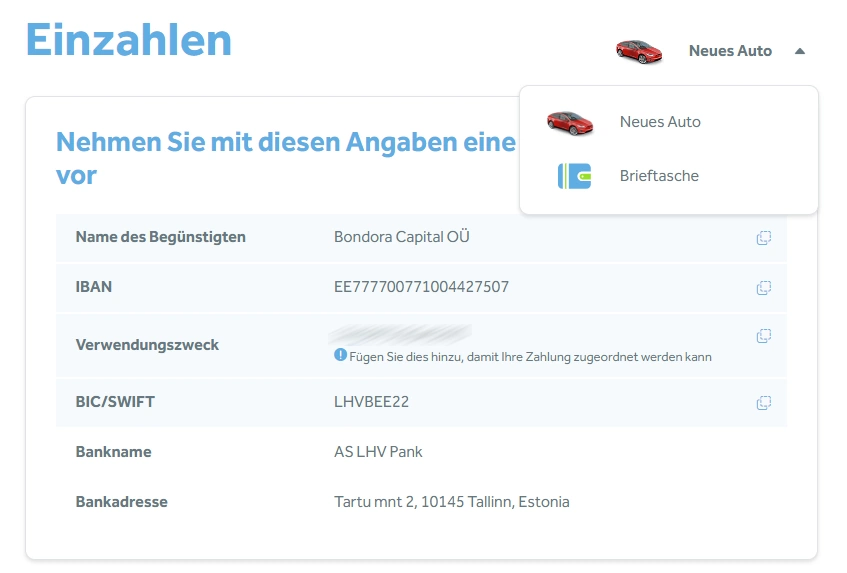Click the red car icon in the page header
The image size is (847, 573).
[x=639, y=51]
